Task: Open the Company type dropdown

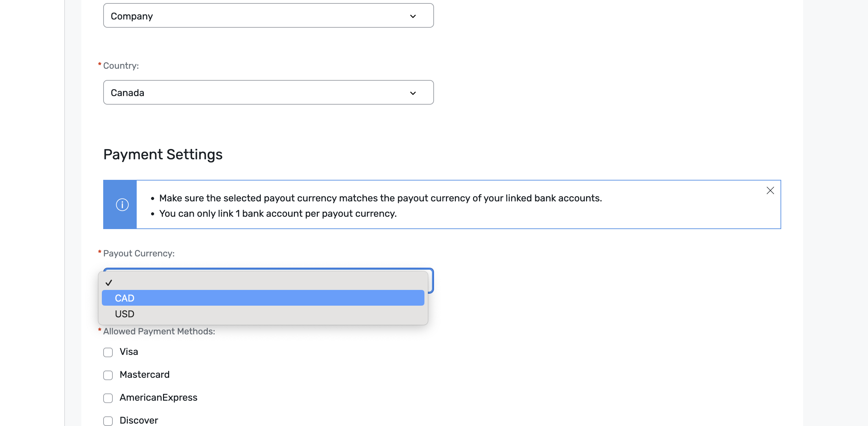Action: [268, 15]
